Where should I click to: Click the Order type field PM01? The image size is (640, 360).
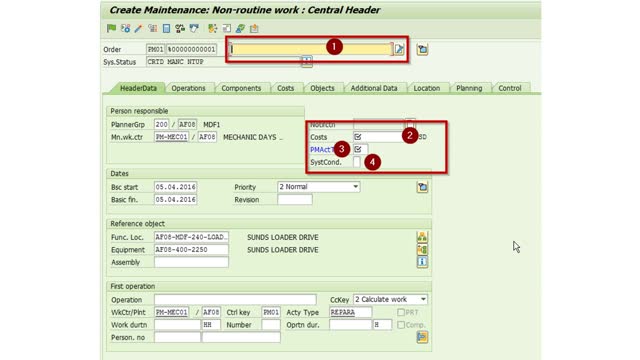(156, 49)
